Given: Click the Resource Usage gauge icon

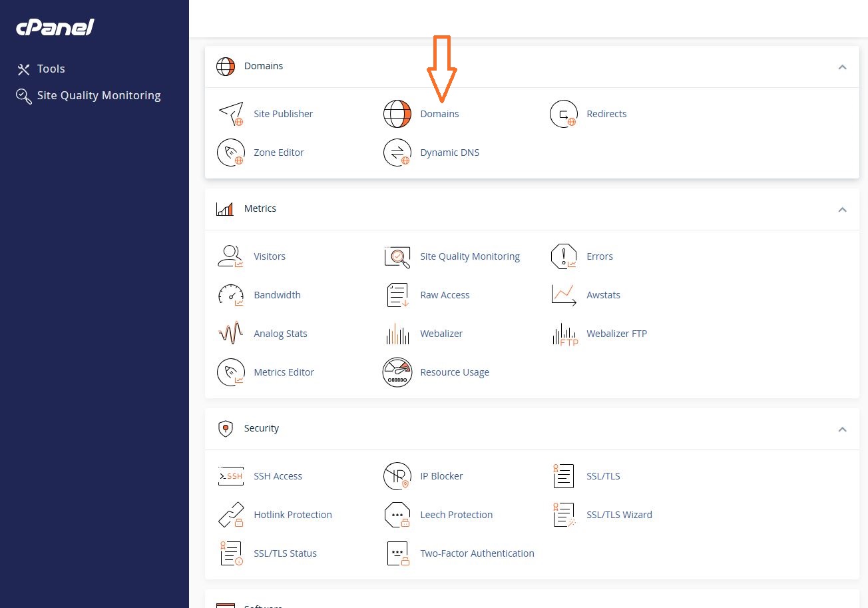Looking at the screenshot, I should pyautogui.click(x=397, y=372).
